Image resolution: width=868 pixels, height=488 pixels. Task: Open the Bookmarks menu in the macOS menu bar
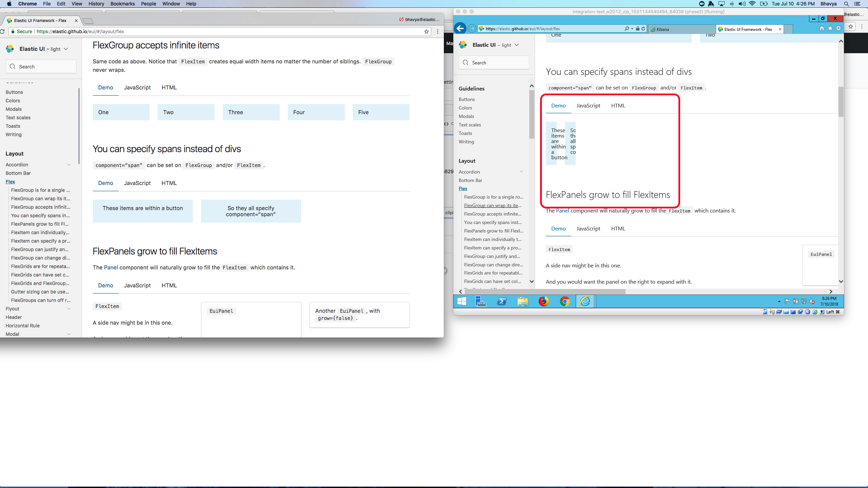(123, 4)
